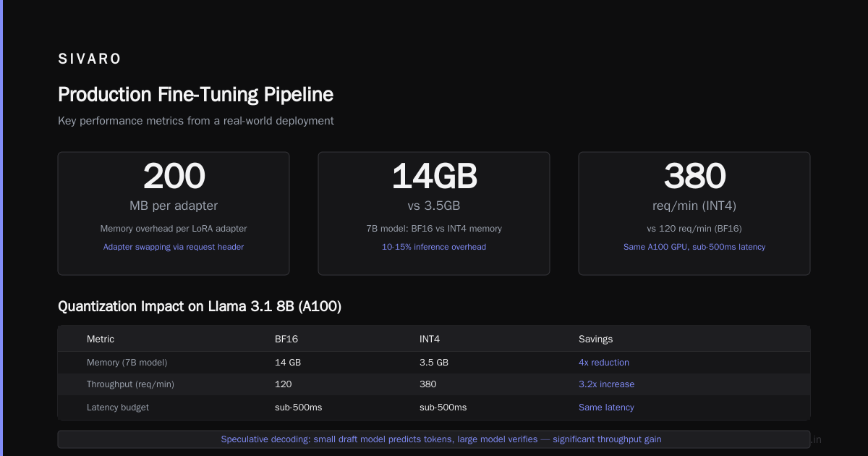Click the Key performance metrics subtitle
The height and width of the screenshot is (456, 868).
[196, 121]
